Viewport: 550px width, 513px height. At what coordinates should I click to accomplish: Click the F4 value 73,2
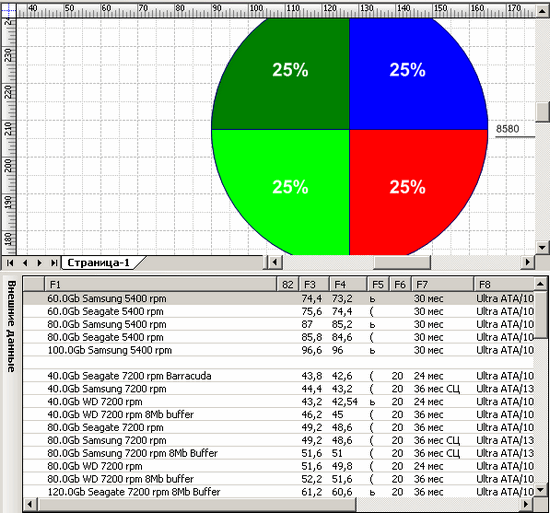point(342,298)
